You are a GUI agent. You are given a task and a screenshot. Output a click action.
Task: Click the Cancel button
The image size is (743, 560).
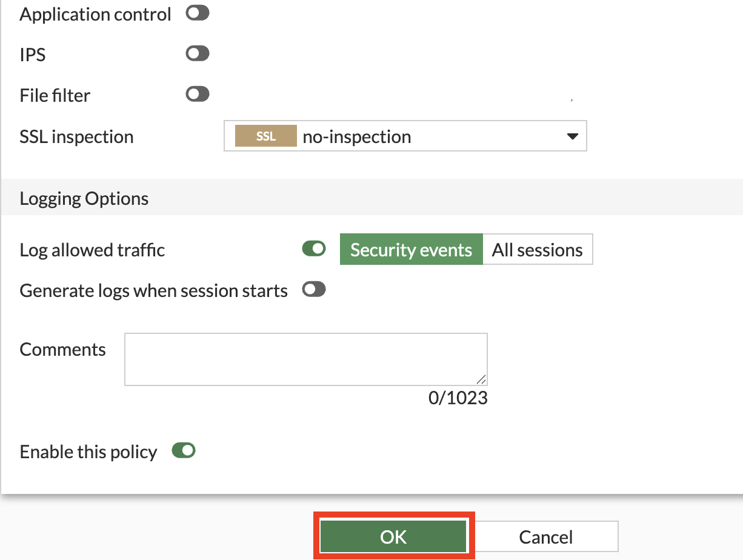tap(545, 537)
